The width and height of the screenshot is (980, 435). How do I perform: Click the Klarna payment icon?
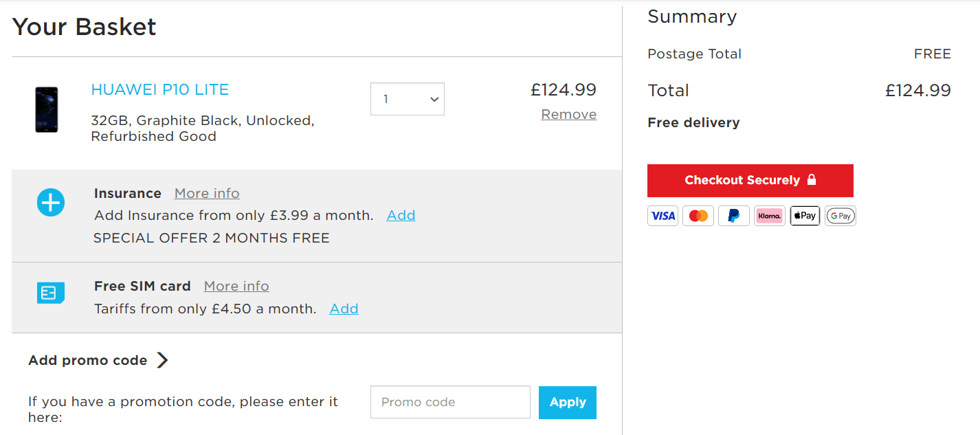769,216
